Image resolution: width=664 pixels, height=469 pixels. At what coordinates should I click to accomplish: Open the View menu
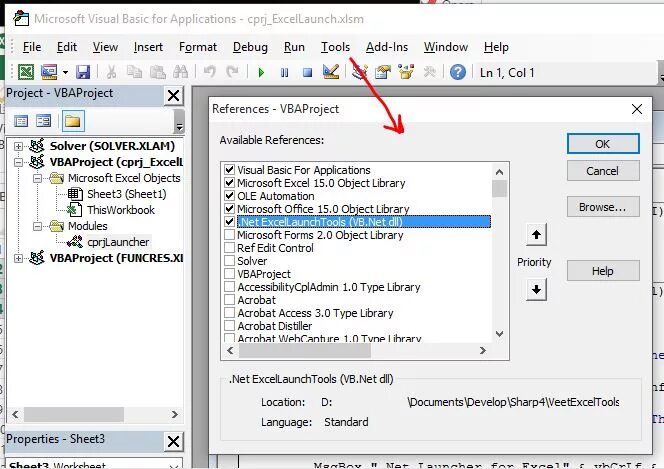click(x=105, y=47)
